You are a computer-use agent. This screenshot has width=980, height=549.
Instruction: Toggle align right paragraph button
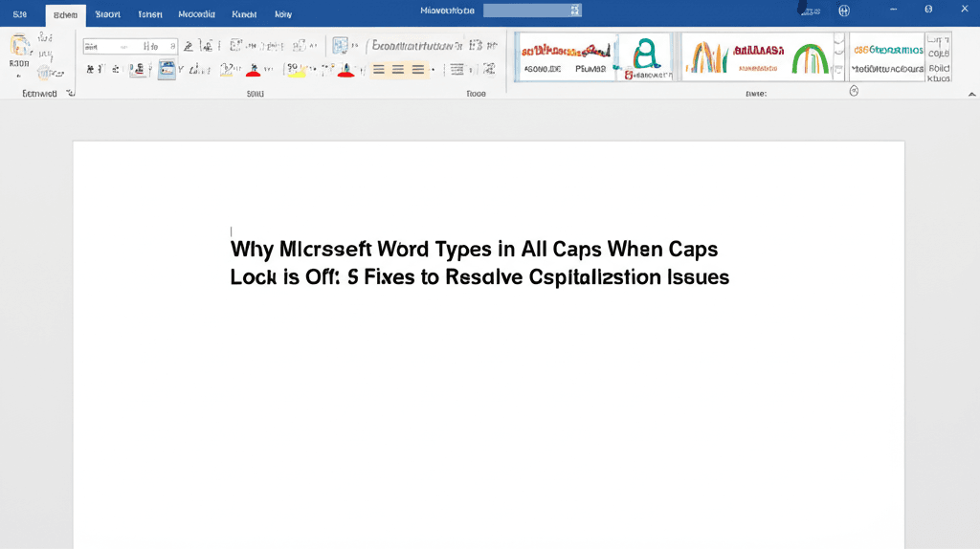coord(418,69)
